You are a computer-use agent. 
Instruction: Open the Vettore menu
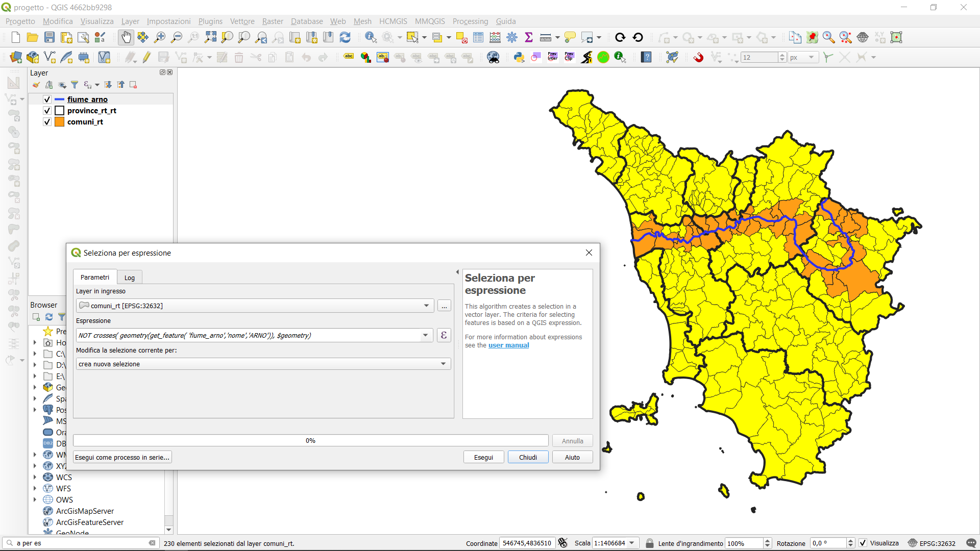pos(242,21)
